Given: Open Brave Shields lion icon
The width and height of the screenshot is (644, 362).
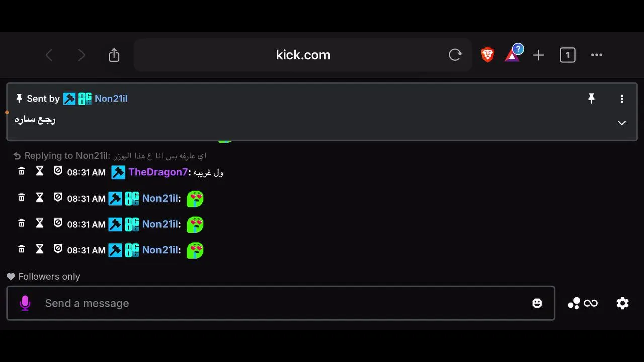Looking at the screenshot, I should click(488, 55).
